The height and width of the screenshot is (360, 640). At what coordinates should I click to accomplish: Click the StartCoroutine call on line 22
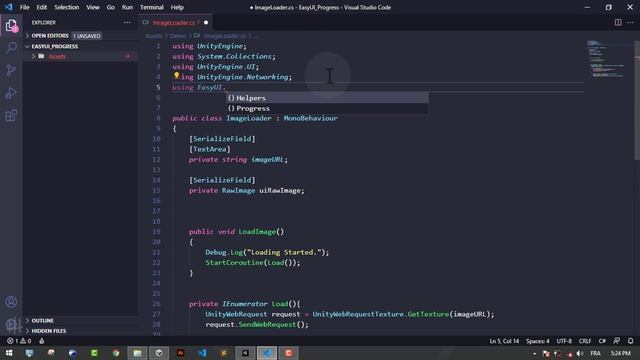[x=234, y=262]
